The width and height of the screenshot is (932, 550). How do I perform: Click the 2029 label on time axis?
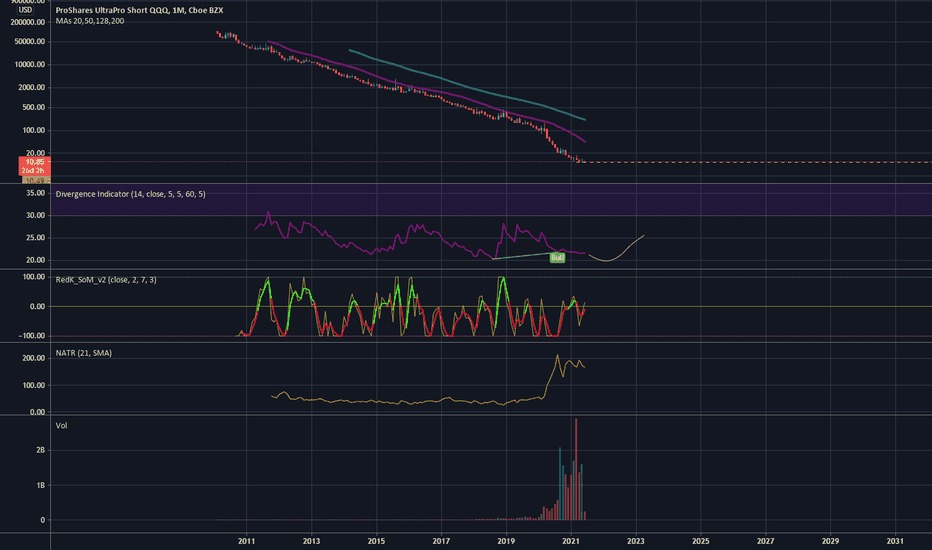pyautogui.click(x=830, y=540)
